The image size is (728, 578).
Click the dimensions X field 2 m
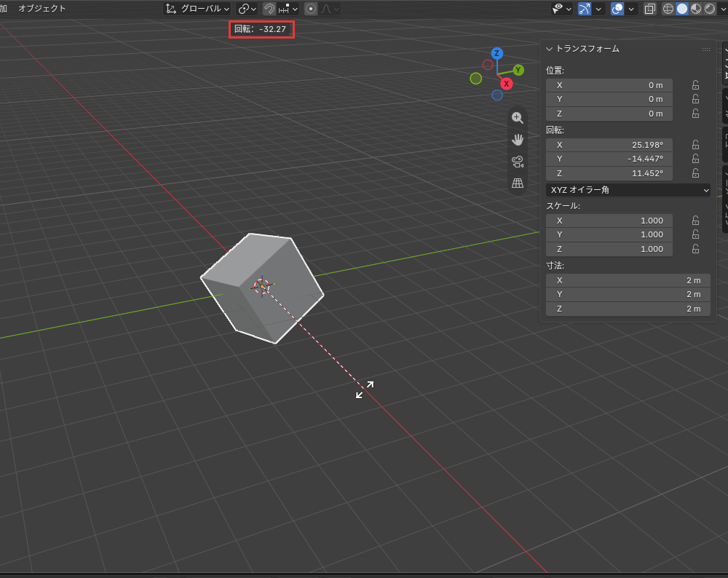(628, 280)
